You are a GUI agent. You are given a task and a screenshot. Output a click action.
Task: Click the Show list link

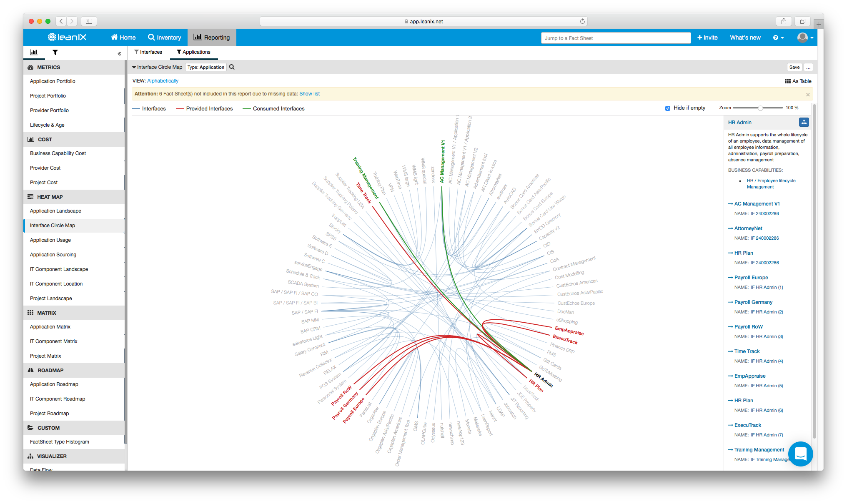pyautogui.click(x=309, y=94)
